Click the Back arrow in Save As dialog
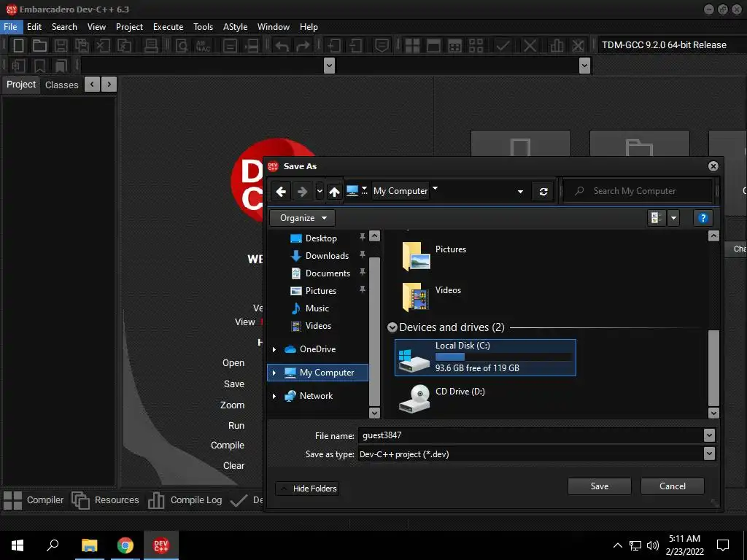This screenshot has width=747, height=560. click(x=281, y=192)
